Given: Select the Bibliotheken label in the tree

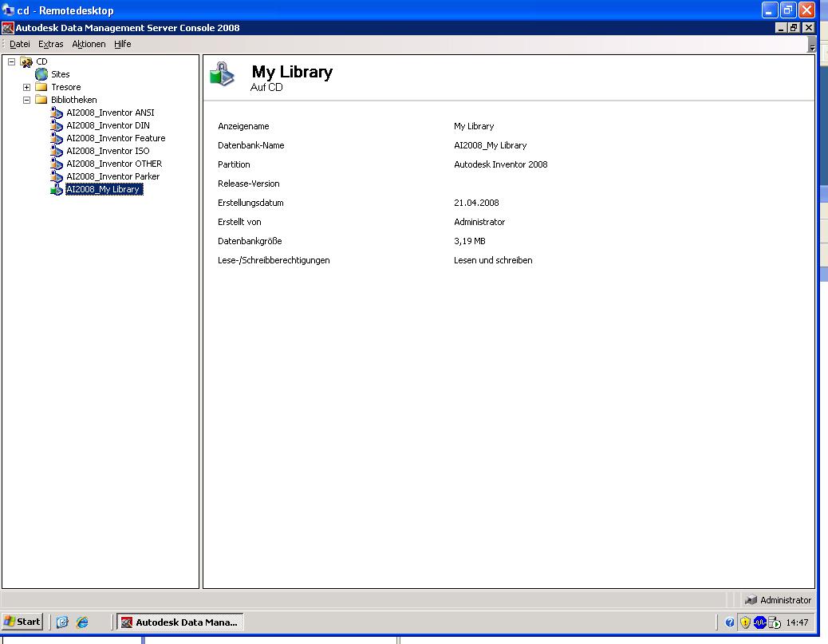Looking at the screenshot, I should coord(74,100).
